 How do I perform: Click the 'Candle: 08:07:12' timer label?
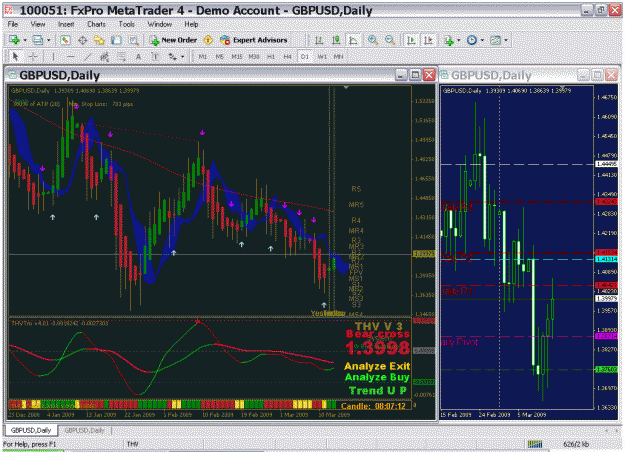(373, 406)
